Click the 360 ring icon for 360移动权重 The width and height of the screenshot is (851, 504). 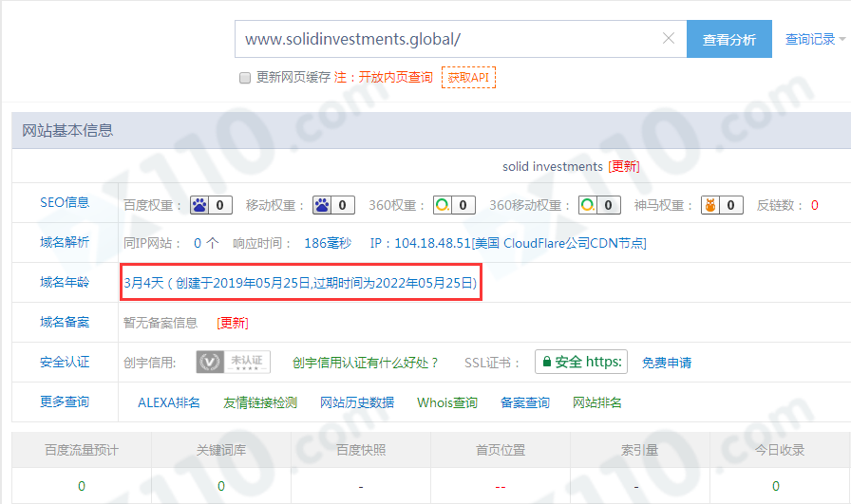tap(587, 205)
